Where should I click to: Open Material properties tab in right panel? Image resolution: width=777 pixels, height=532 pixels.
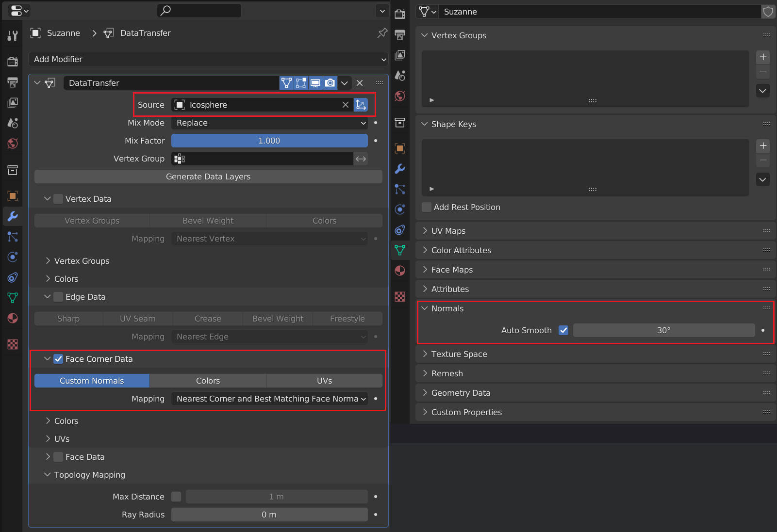pyautogui.click(x=400, y=271)
